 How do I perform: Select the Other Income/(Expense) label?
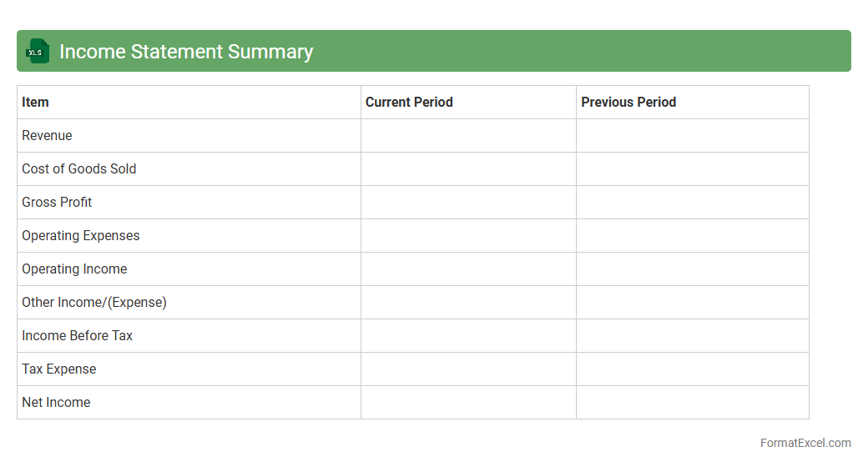point(93,302)
